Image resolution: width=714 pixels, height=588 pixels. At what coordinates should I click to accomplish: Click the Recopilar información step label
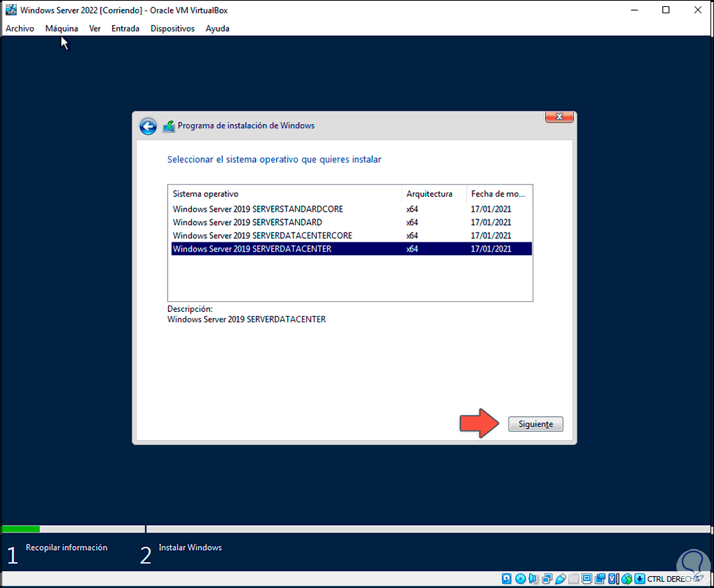[x=67, y=547]
